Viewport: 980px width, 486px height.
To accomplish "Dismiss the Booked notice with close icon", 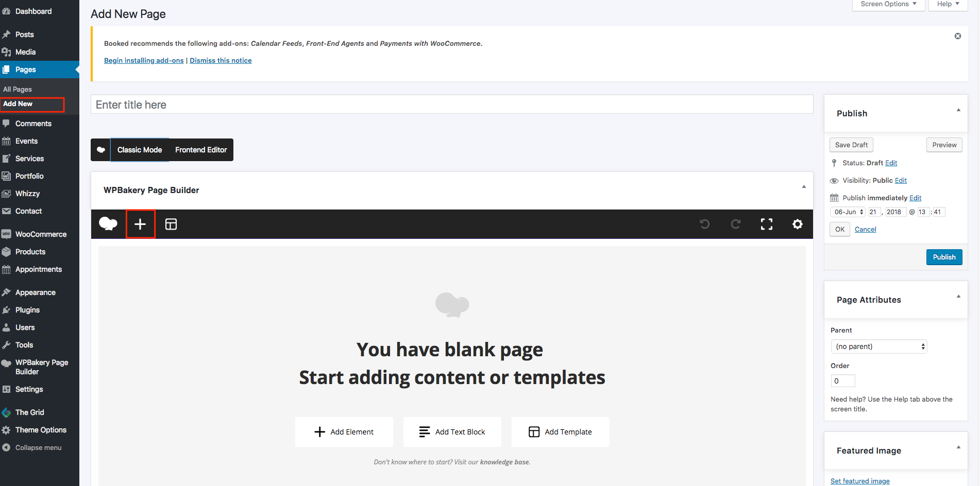I will [x=958, y=36].
